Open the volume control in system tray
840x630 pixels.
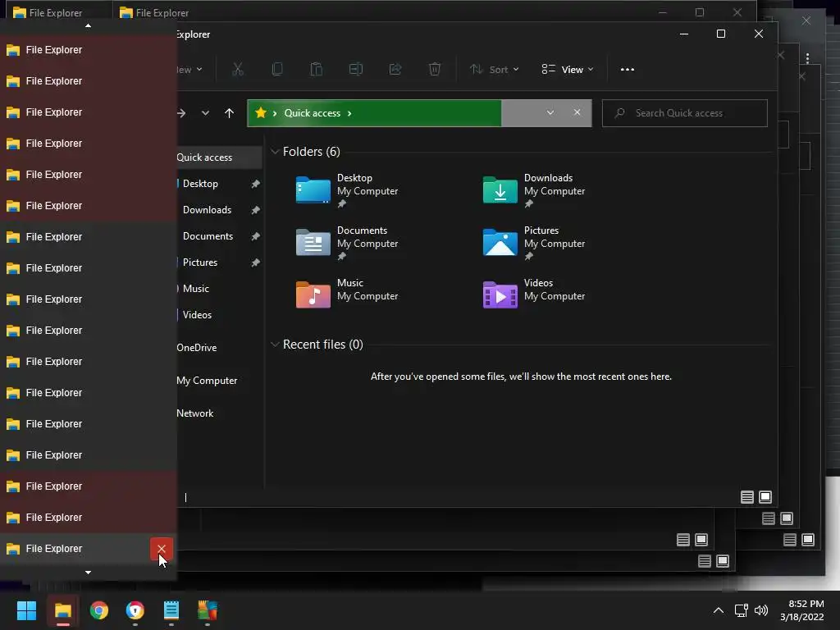tap(761, 610)
